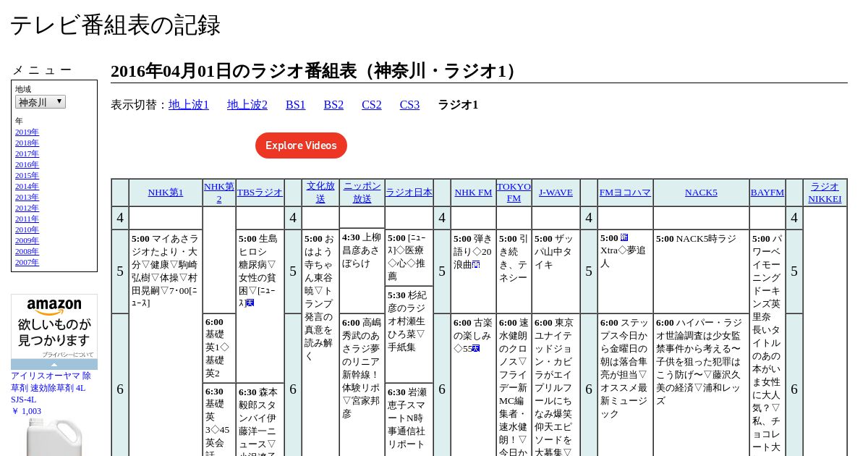
Task: Switch display to BS1
Action: (296, 105)
